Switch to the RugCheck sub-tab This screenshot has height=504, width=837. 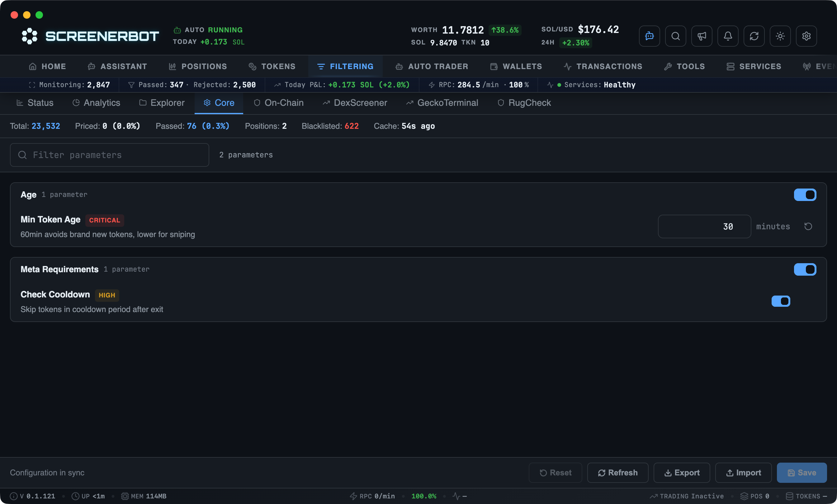click(x=524, y=103)
